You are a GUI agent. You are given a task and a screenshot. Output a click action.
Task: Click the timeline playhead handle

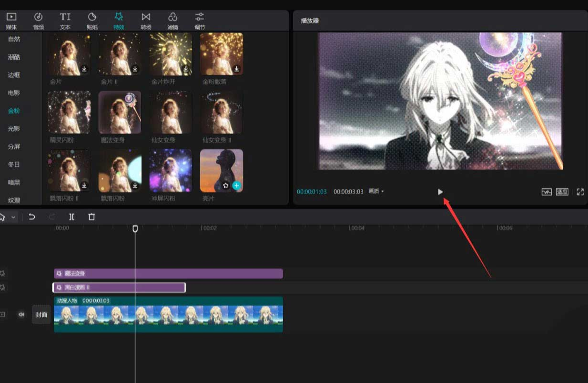(135, 229)
